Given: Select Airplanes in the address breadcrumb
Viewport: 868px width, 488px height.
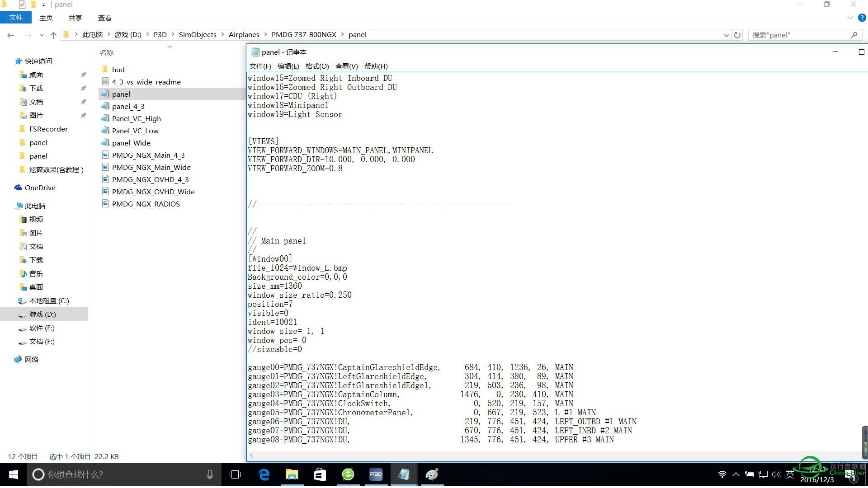Looking at the screenshot, I should 244,35.
